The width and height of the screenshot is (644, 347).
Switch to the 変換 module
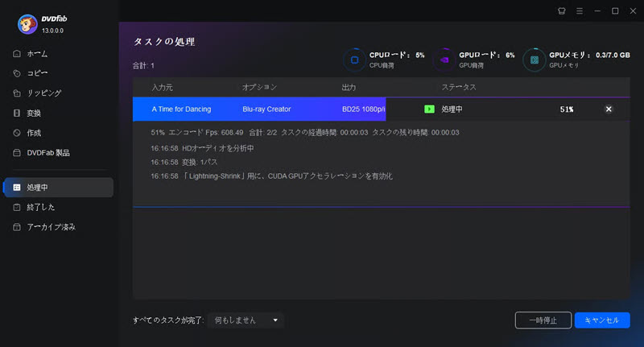point(34,113)
